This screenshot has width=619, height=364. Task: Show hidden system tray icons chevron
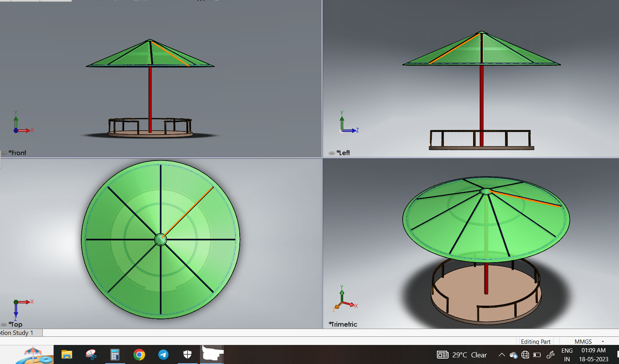coord(502,355)
